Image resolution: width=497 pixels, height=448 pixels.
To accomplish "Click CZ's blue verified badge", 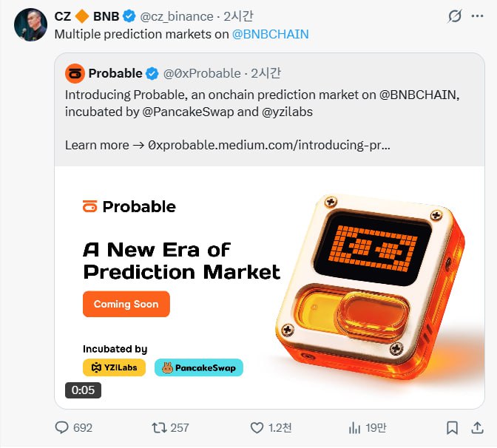I will pos(130,16).
